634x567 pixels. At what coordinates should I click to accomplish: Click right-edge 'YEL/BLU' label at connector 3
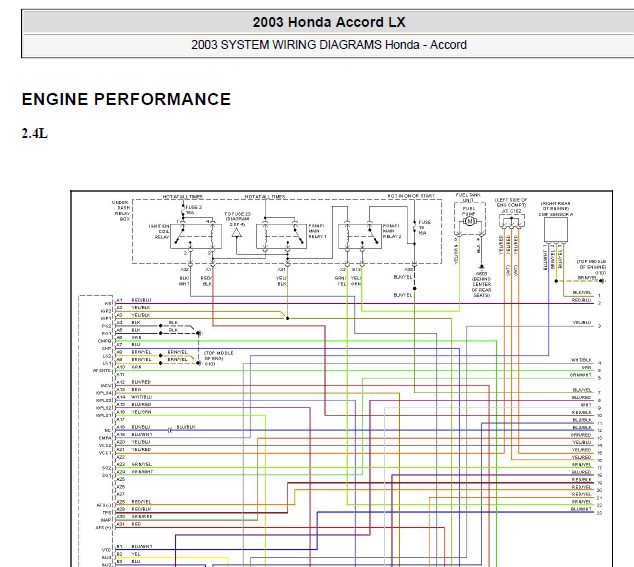[x=582, y=323]
